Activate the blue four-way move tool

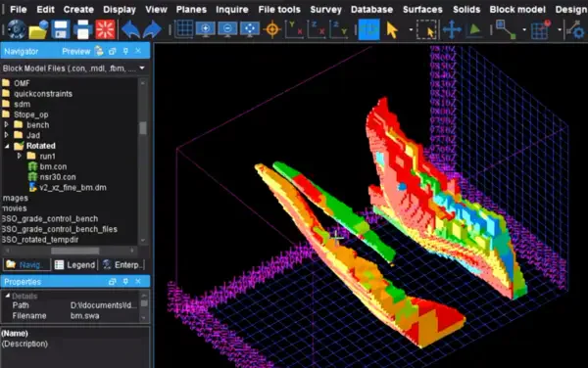(x=452, y=30)
